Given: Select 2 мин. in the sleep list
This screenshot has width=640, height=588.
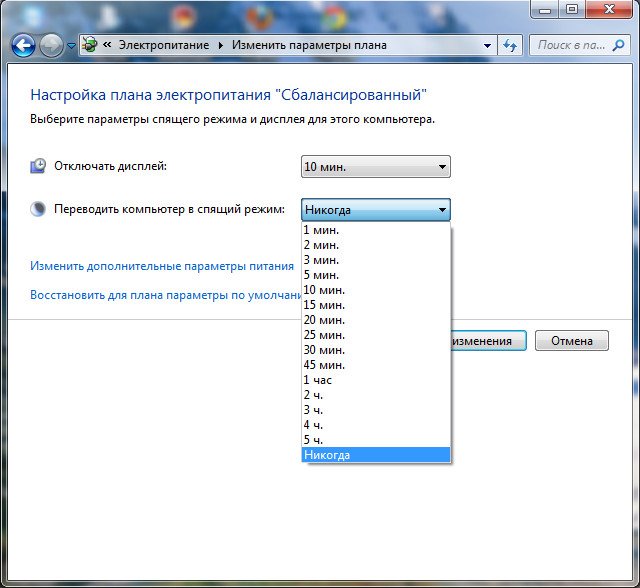Looking at the screenshot, I should [x=376, y=245].
